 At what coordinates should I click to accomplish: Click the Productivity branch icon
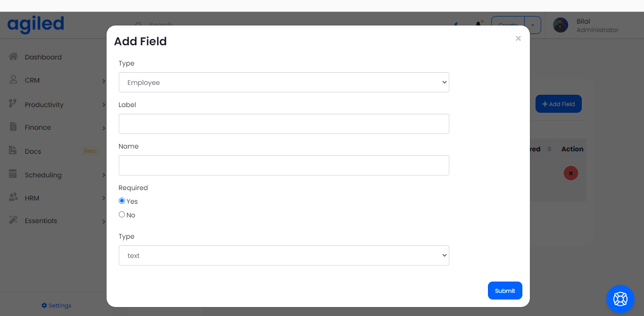point(13,104)
